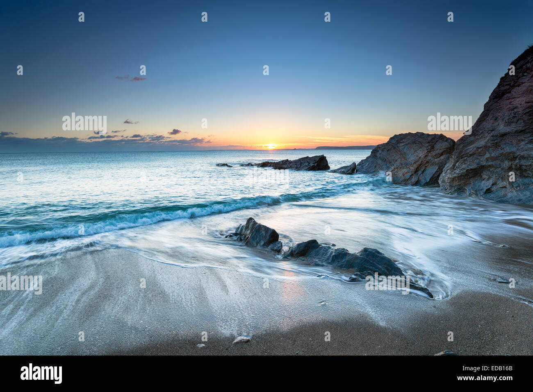Click the alamy logo in the black footer bar

tap(41, 374)
